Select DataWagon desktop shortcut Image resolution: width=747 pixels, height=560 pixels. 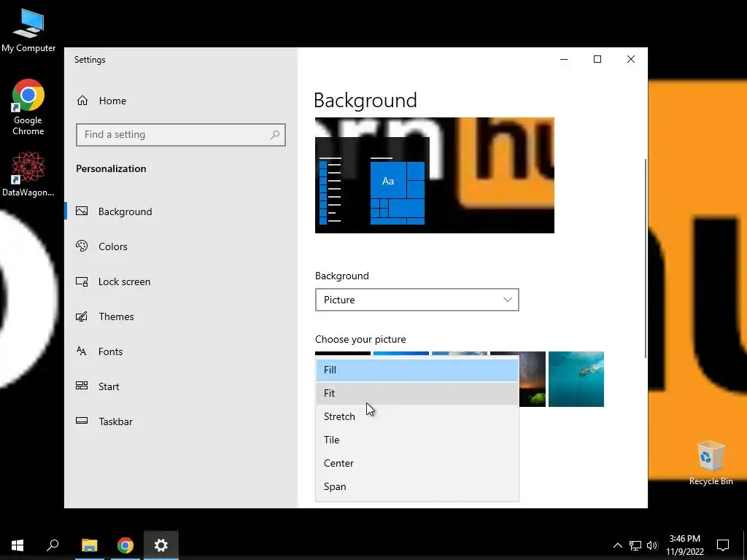(28, 174)
